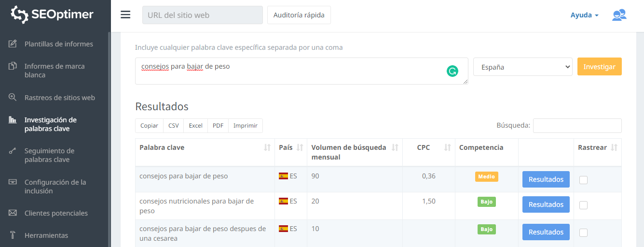
Task: Click the hamburger menu icon
Action: tap(125, 15)
